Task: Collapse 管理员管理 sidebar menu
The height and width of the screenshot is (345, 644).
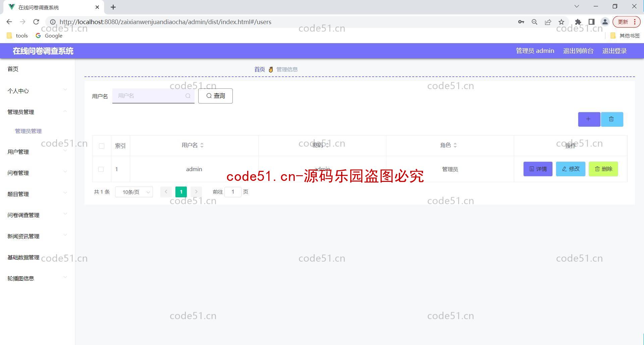Action: tap(37, 112)
